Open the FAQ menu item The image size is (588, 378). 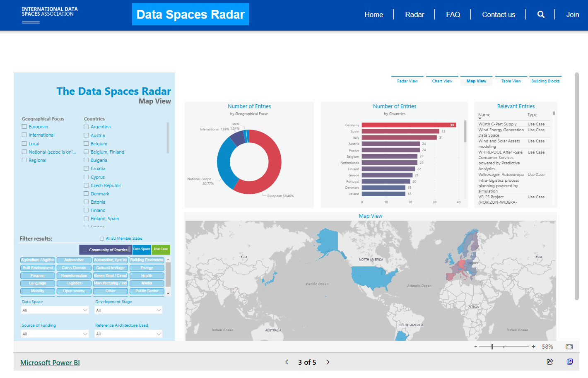click(453, 14)
